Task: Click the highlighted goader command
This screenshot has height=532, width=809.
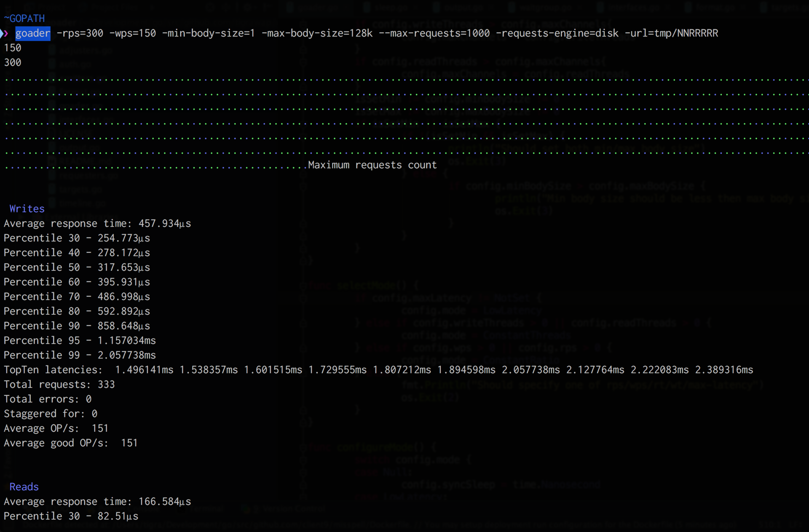Action: pos(33,33)
